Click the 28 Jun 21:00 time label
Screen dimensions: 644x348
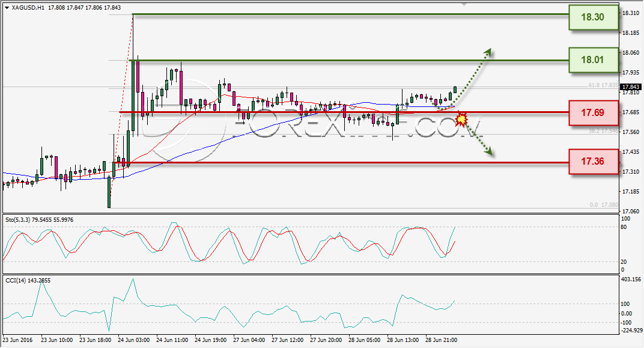pos(442,340)
